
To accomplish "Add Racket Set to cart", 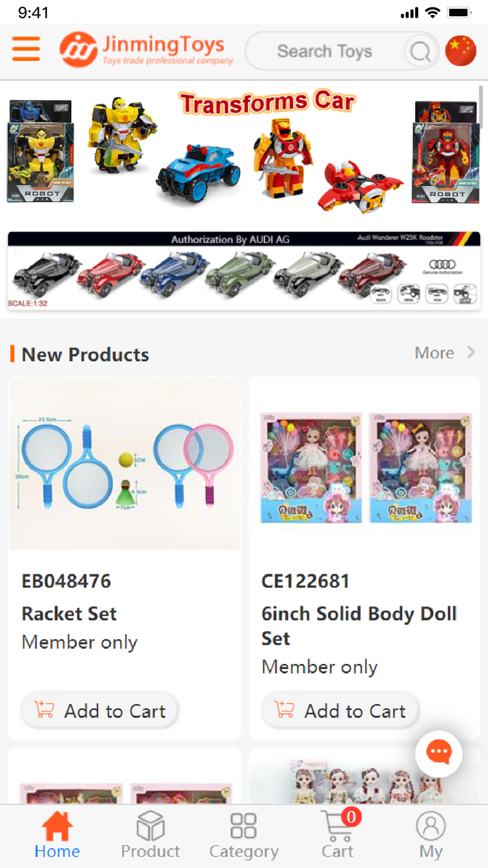I will pyautogui.click(x=99, y=710).
